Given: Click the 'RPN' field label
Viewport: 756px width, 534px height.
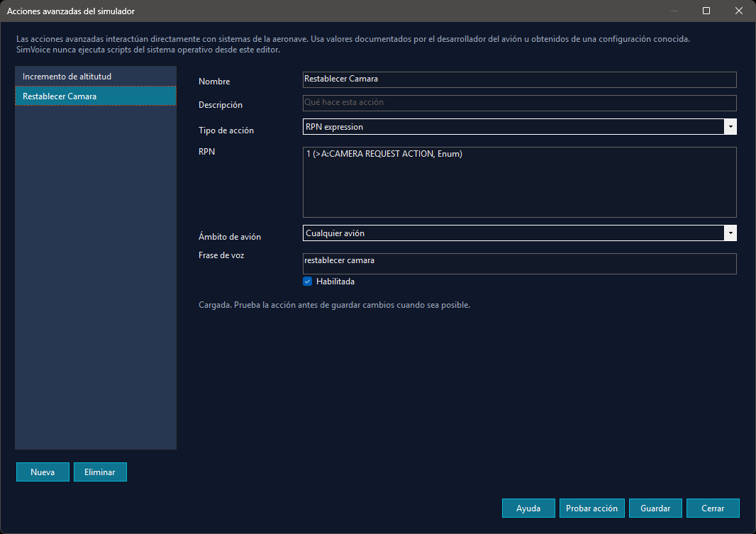Looking at the screenshot, I should tap(207, 151).
